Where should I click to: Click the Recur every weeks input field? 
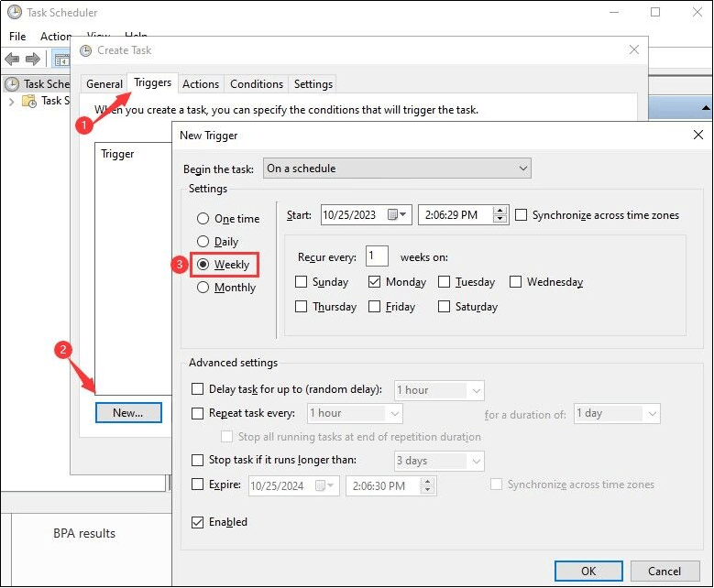pyautogui.click(x=377, y=256)
